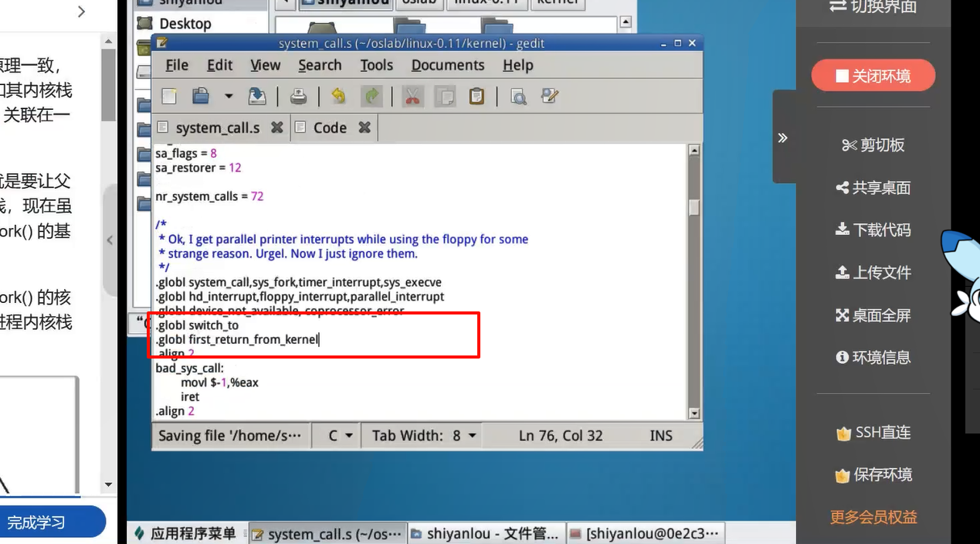Open the Search menu
Image resolution: width=980 pixels, height=544 pixels.
320,66
